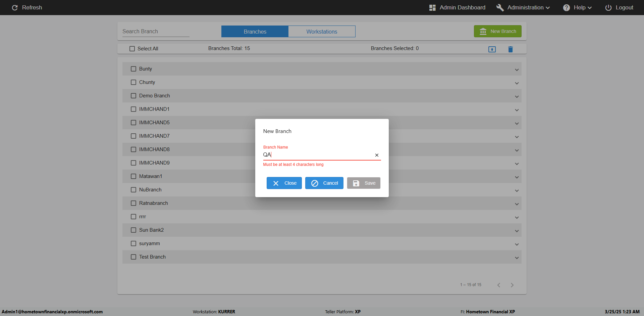
Task: Open the Help dropdown arrow
Action: pyautogui.click(x=590, y=8)
